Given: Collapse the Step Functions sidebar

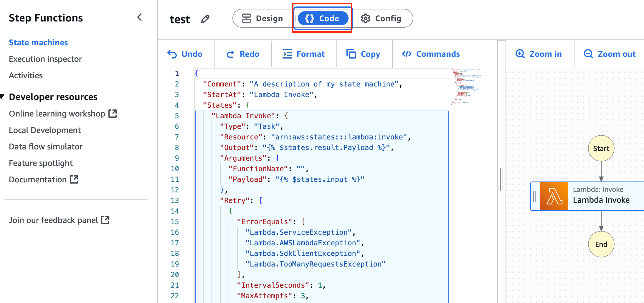Looking at the screenshot, I should point(140,17).
